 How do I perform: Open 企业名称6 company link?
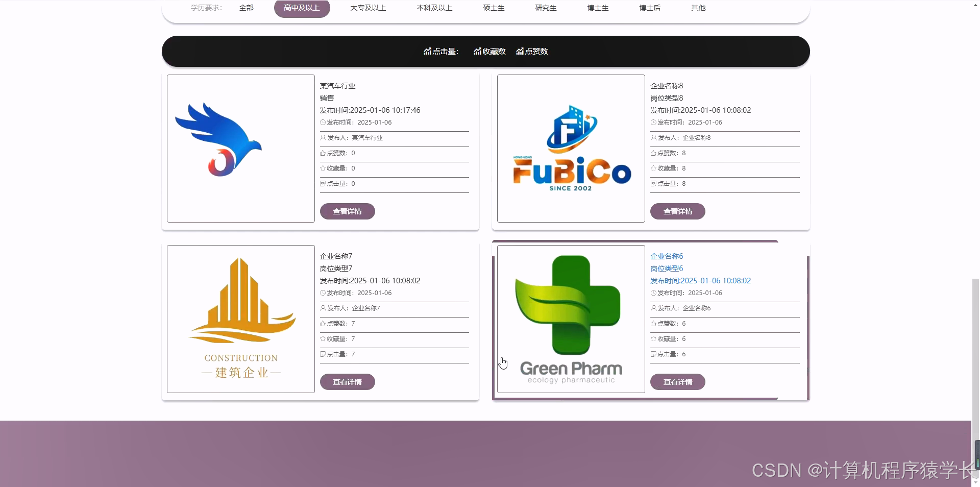pos(666,256)
